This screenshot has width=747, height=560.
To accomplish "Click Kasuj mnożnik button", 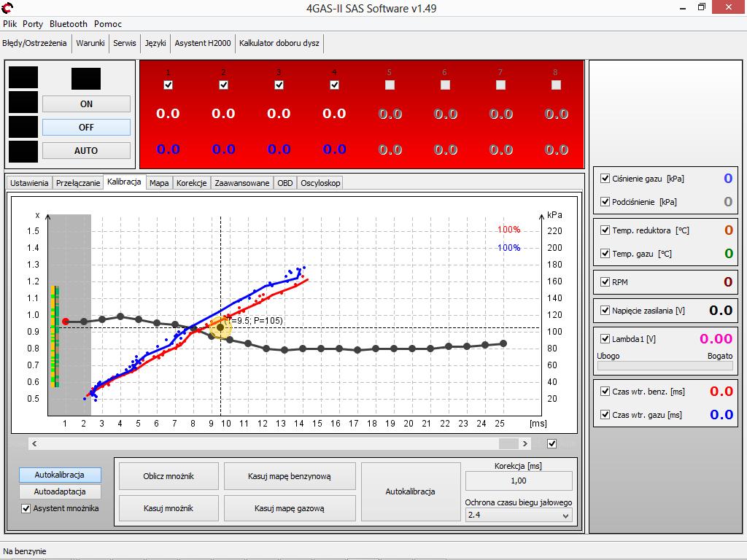I will (169, 508).
